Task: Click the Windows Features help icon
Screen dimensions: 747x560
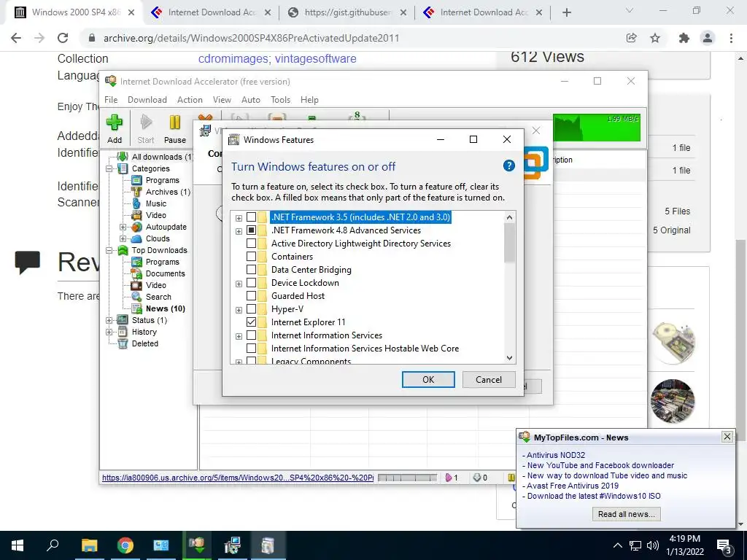Action: (508, 166)
